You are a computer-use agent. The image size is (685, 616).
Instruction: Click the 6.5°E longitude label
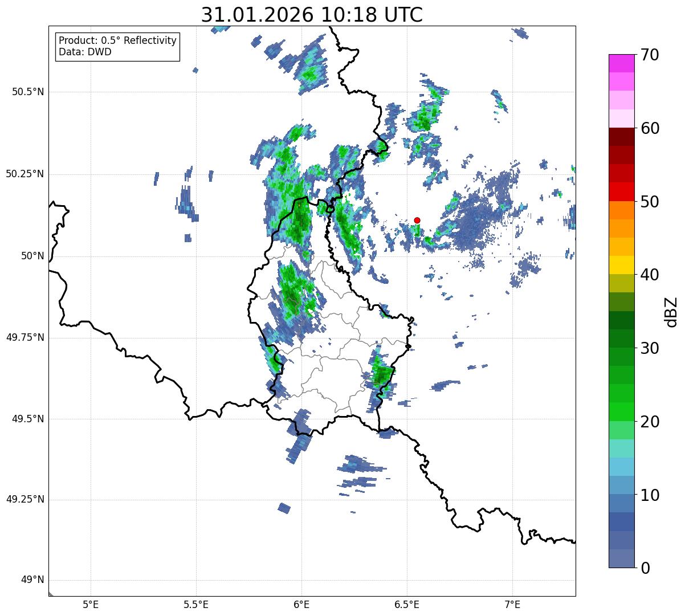click(407, 605)
